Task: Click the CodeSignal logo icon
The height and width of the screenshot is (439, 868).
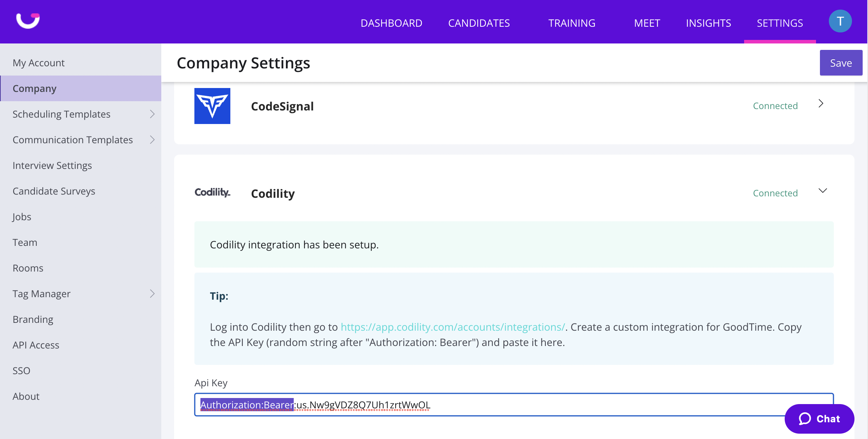Action: click(x=212, y=106)
